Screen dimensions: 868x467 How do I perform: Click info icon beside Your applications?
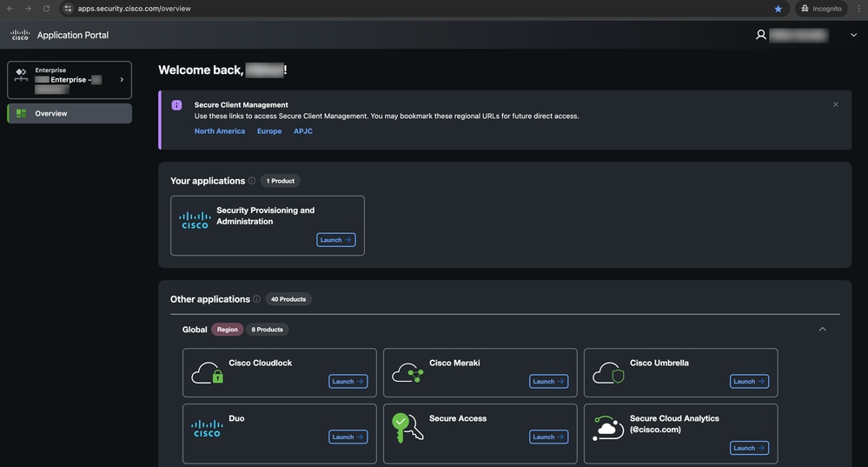click(x=252, y=181)
